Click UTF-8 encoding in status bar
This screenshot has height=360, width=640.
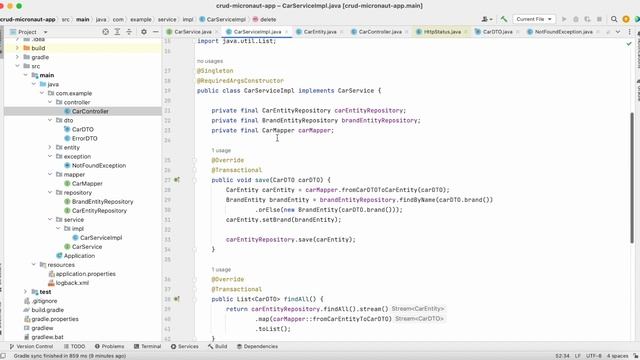pyautogui.click(x=593, y=356)
